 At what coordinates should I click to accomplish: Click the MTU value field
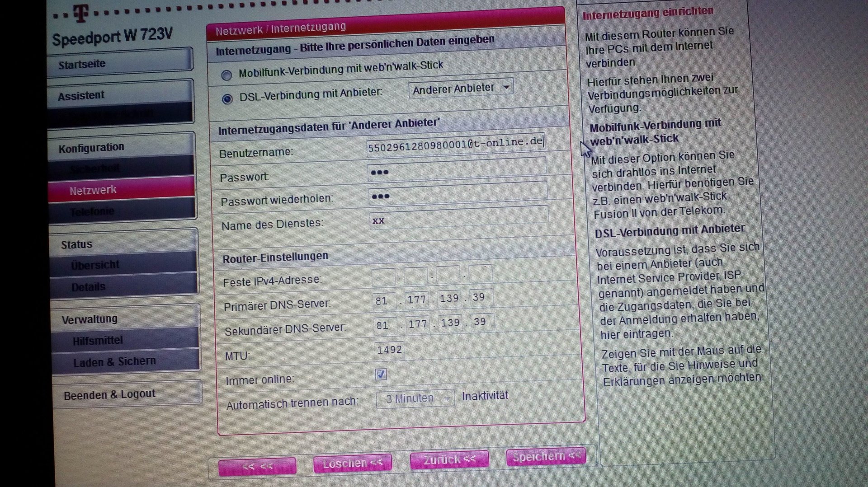pyautogui.click(x=389, y=350)
